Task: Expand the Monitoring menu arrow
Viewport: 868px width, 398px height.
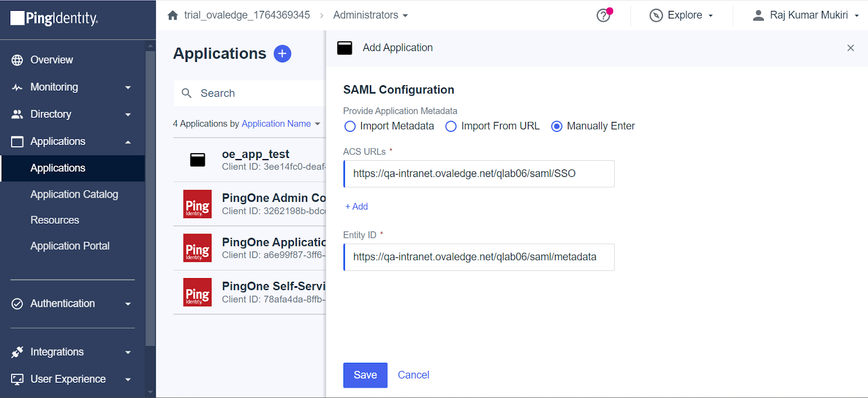Action: coord(128,87)
